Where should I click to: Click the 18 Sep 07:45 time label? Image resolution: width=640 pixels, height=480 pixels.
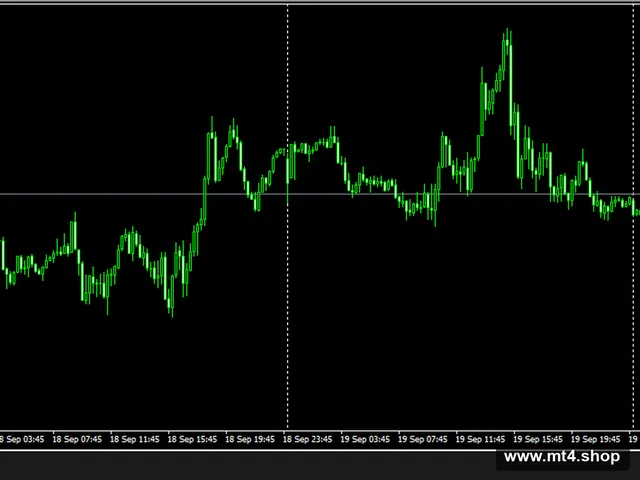(77, 440)
